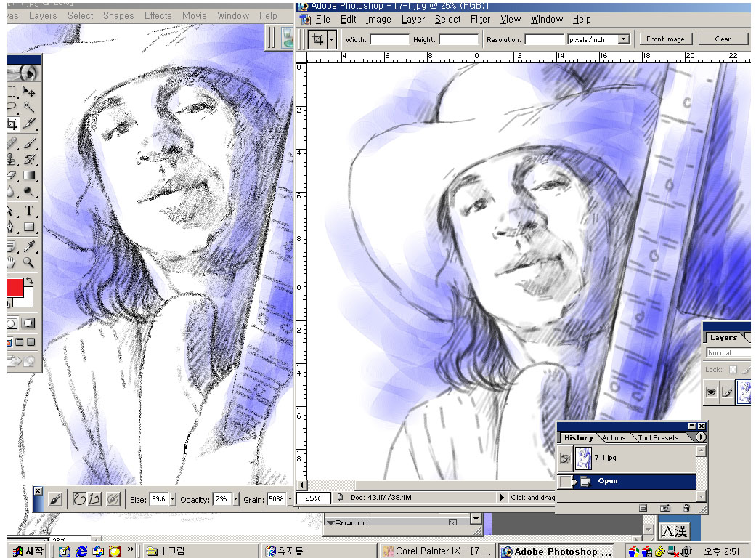Select the Type tool in the toolbox

click(x=29, y=211)
